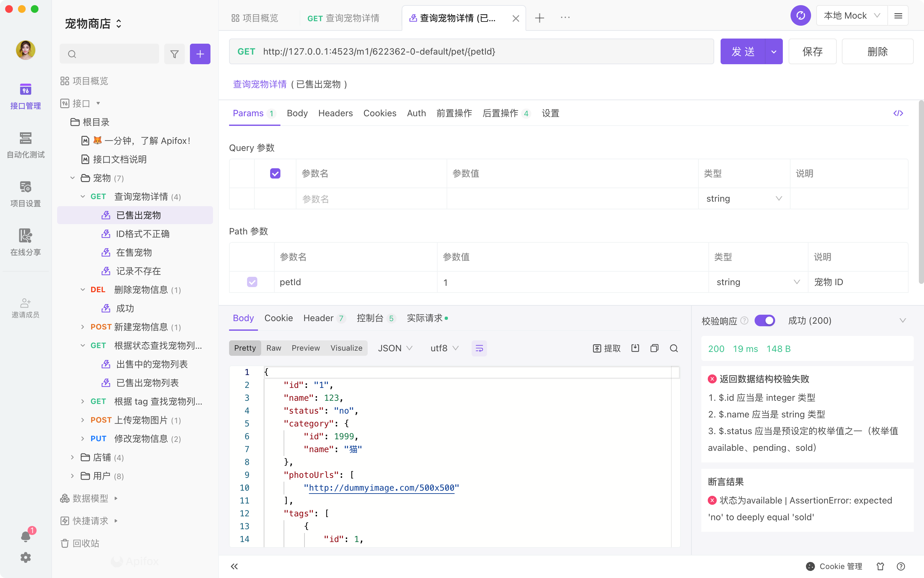Search within the response body
This screenshot has height=578, width=924.
pyautogui.click(x=674, y=348)
